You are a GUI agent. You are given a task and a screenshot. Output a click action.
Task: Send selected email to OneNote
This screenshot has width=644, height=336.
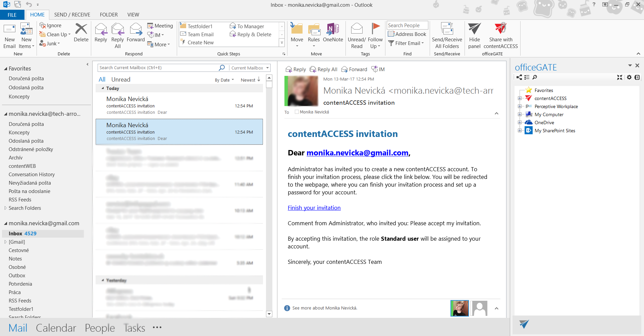(x=333, y=33)
